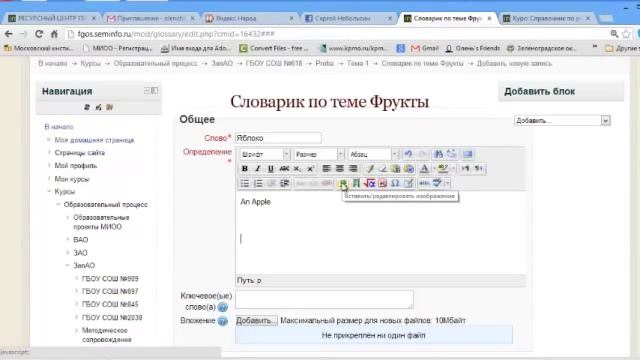Click the Слово input field
640x360 pixels.
[x=278, y=138]
